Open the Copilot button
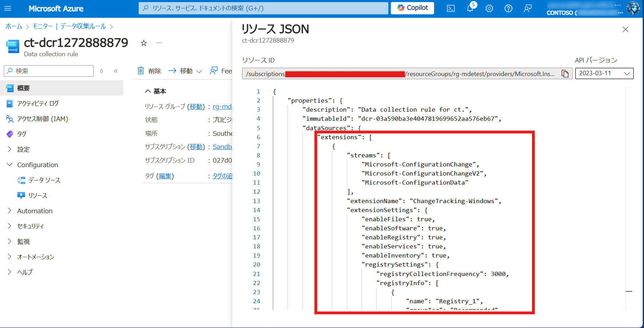Screen dimensions: 644x328 click(x=412, y=8)
